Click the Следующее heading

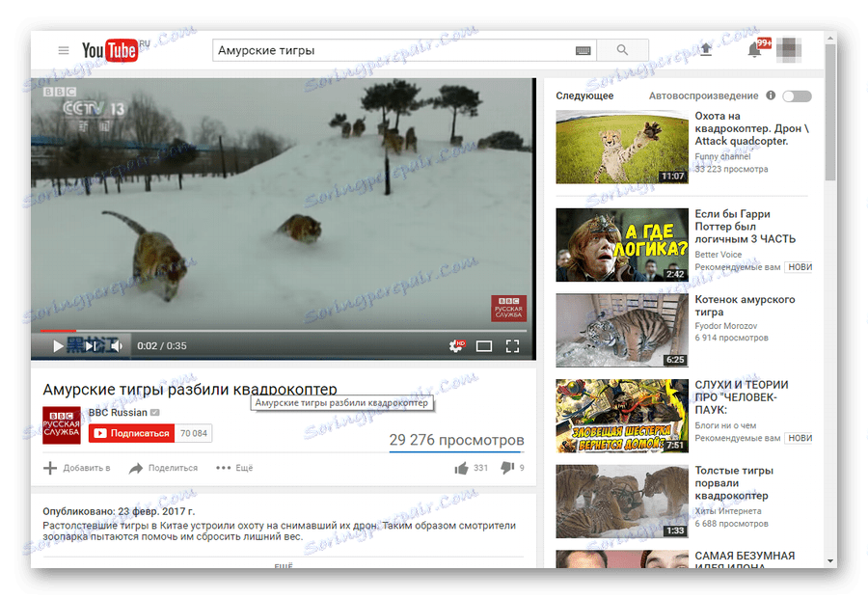(584, 95)
